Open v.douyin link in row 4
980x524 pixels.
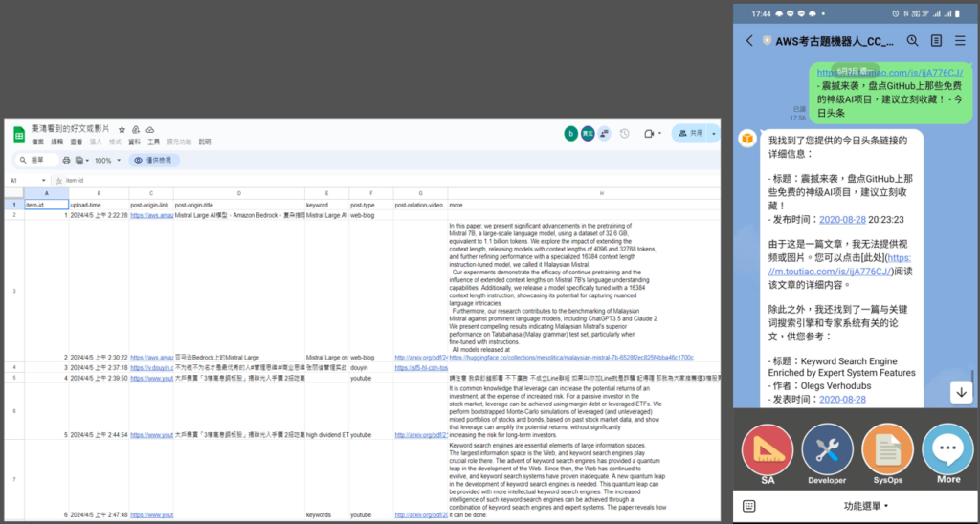pos(152,368)
